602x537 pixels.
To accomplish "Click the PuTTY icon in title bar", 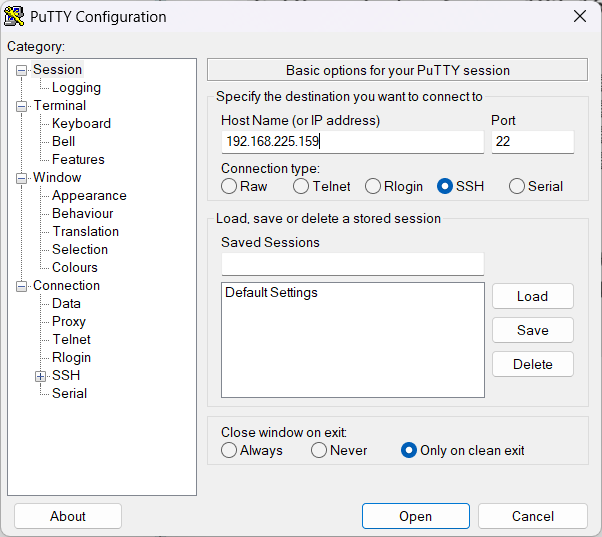I will tap(14, 17).
